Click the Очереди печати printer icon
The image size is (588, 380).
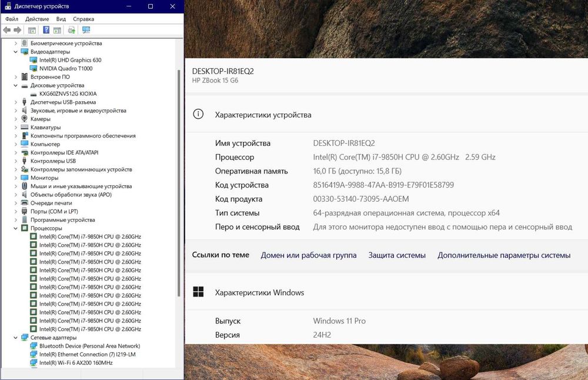point(24,203)
